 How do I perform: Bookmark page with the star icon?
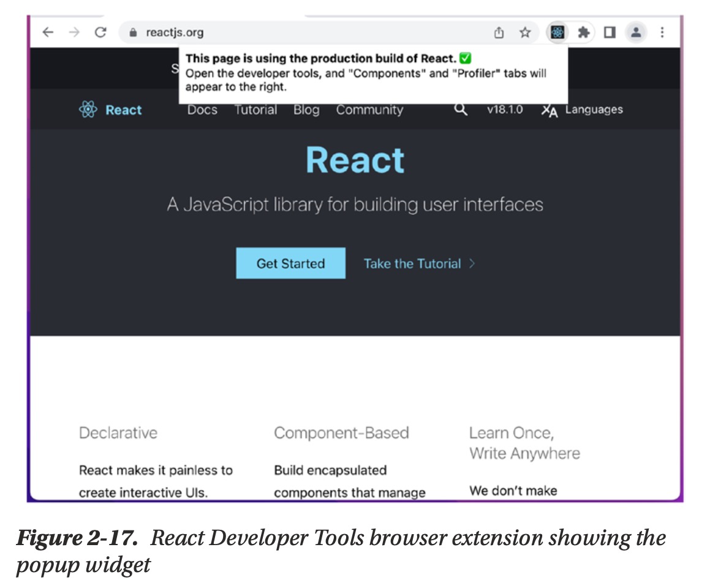(525, 32)
